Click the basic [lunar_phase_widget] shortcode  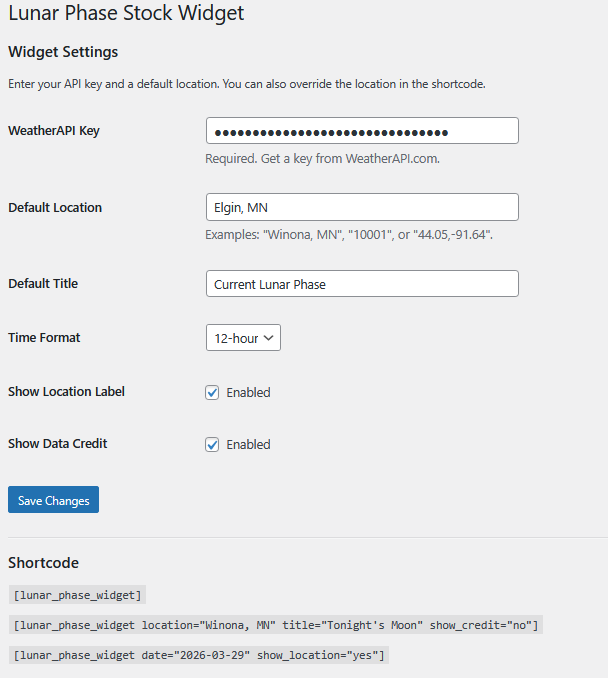tap(77, 595)
